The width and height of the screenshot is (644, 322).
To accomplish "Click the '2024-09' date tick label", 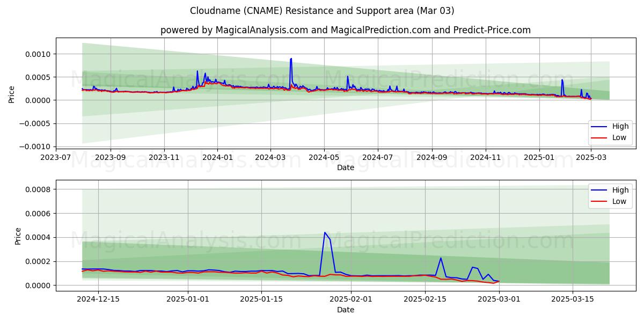I will [x=431, y=157].
